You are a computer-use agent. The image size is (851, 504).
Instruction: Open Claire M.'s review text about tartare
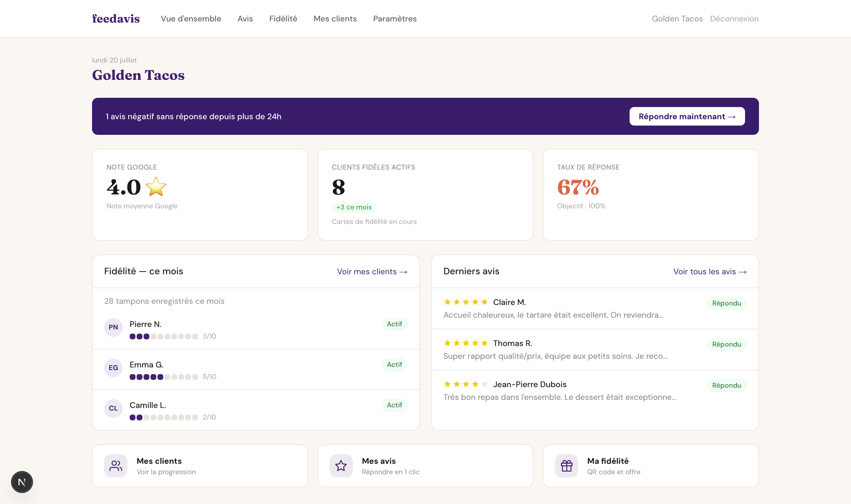553,315
